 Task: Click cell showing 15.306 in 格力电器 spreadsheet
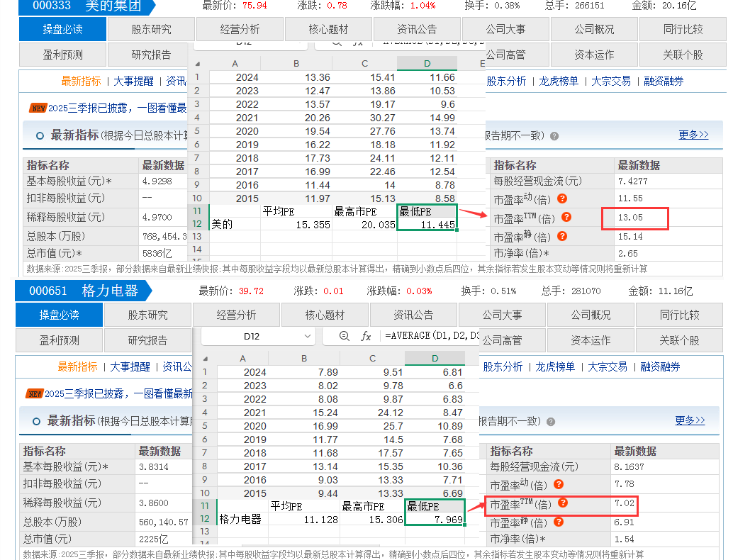(x=372, y=520)
